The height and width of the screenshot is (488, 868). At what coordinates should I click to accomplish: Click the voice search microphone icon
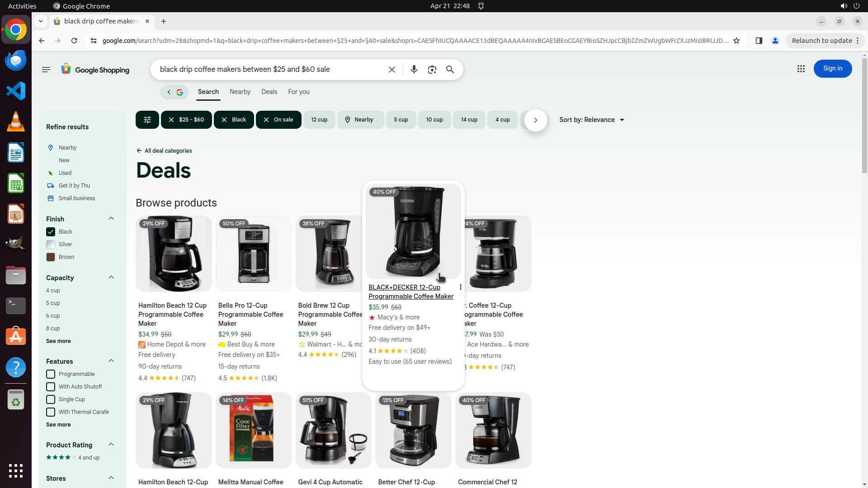(414, 70)
